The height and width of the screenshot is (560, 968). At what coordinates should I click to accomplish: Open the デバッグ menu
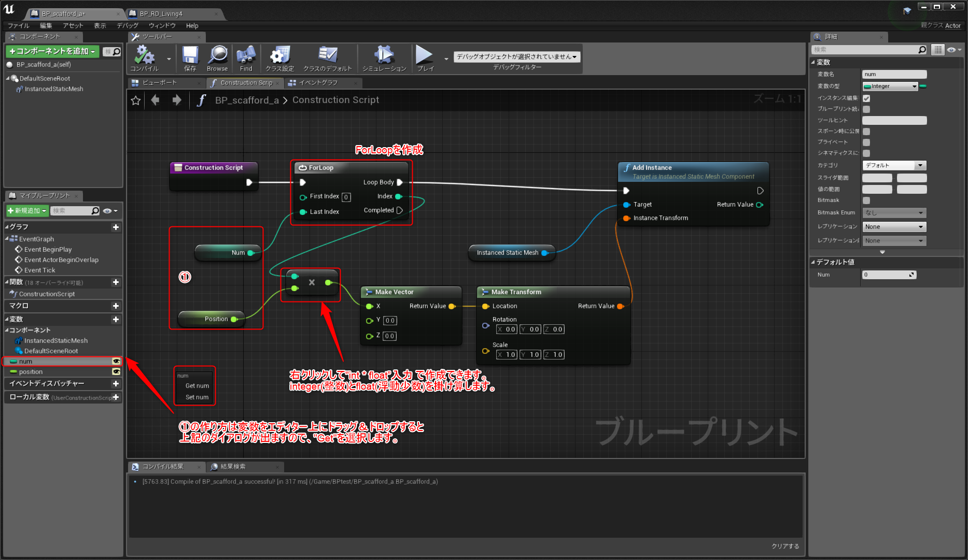(128, 26)
